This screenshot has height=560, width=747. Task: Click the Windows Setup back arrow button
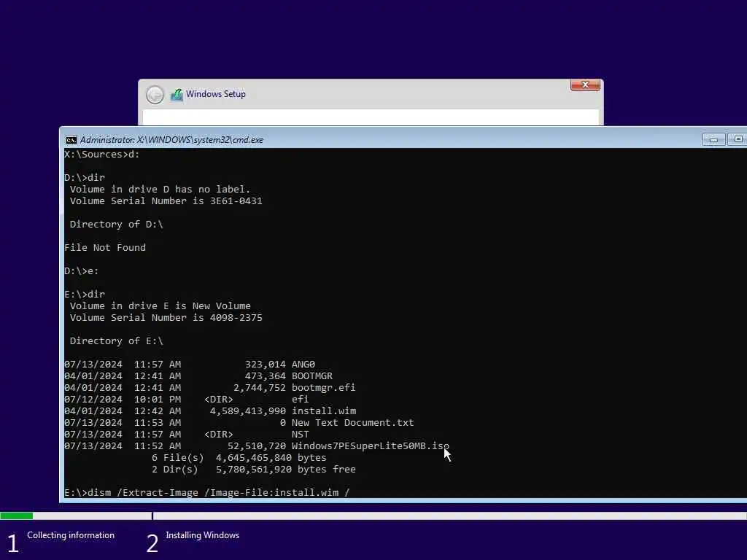(155, 94)
